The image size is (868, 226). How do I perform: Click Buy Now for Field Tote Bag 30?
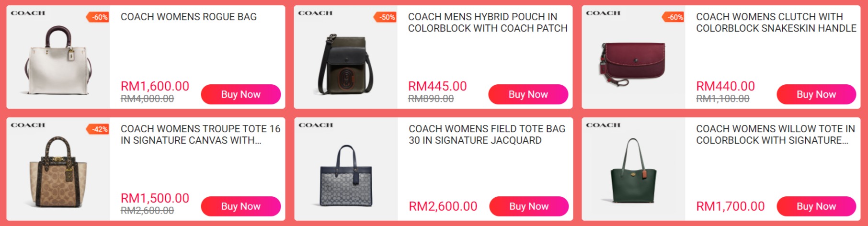[529, 206]
